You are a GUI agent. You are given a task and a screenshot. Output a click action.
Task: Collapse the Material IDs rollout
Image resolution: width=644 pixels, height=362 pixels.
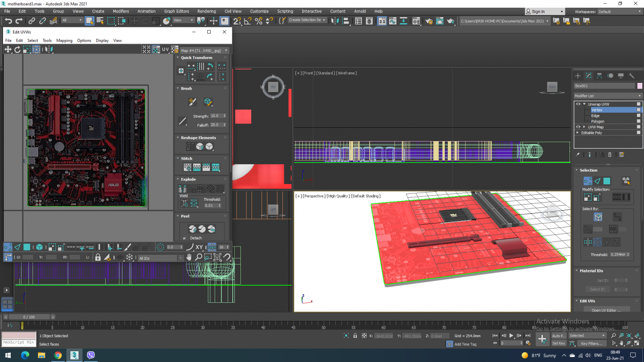[577, 271]
